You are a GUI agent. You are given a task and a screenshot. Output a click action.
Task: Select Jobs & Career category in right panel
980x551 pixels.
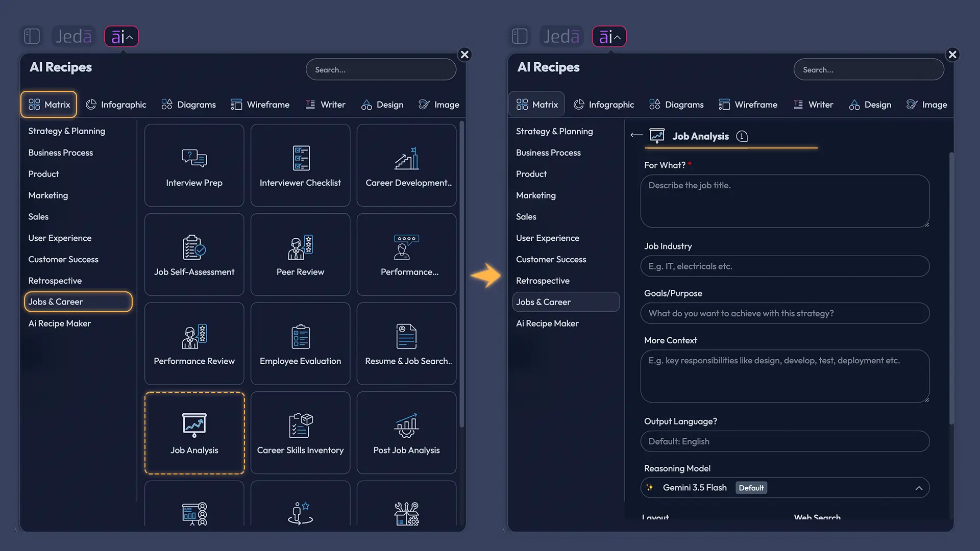click(566, 302)
